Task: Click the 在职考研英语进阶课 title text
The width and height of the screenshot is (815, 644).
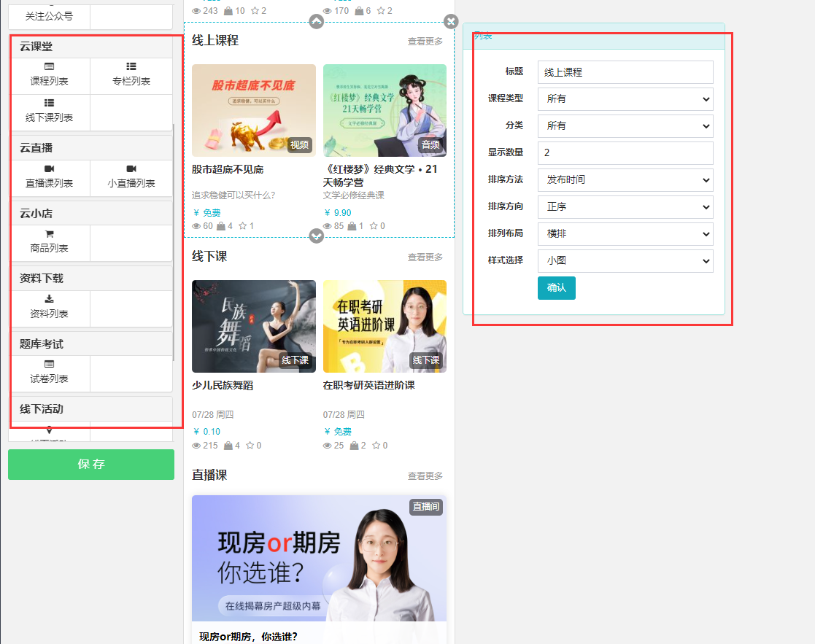Action: click(368, 385)
